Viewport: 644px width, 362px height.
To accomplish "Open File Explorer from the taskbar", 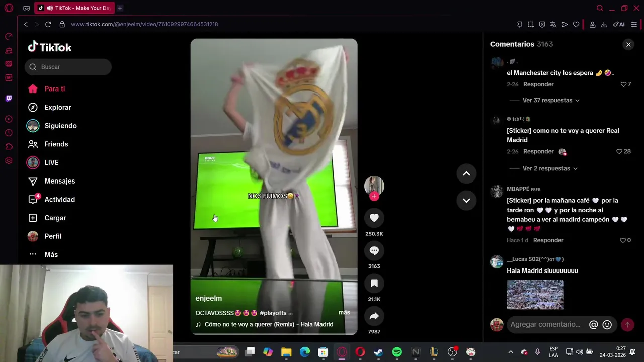I will click(x=286, y=352).
